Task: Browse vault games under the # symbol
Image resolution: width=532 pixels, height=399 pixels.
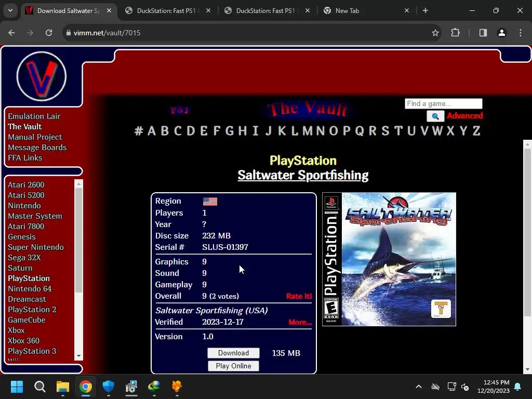Action: 139,130
